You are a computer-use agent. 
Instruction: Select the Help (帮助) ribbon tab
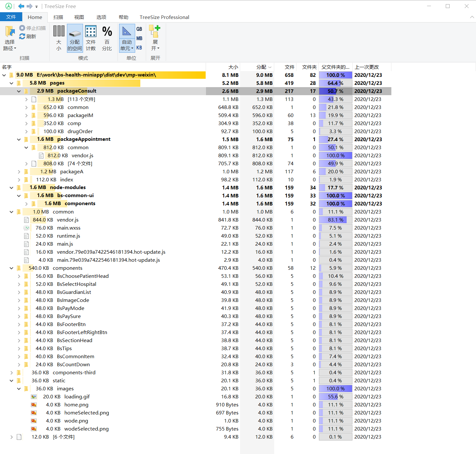pyautogui.click(x=124, y=17)
